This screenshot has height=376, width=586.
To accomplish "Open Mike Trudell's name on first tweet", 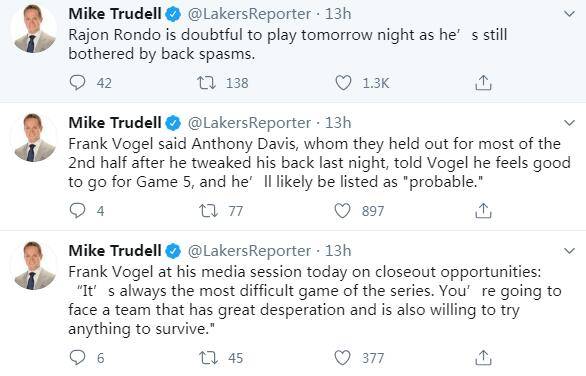I will 115,14.
